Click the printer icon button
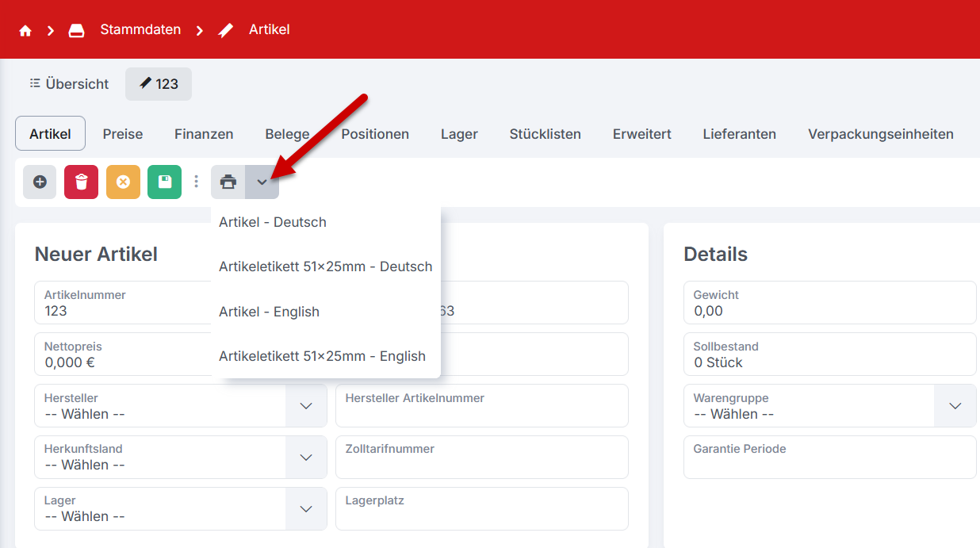980x548 pixels. pyautogui.click(x=228, y=182)
